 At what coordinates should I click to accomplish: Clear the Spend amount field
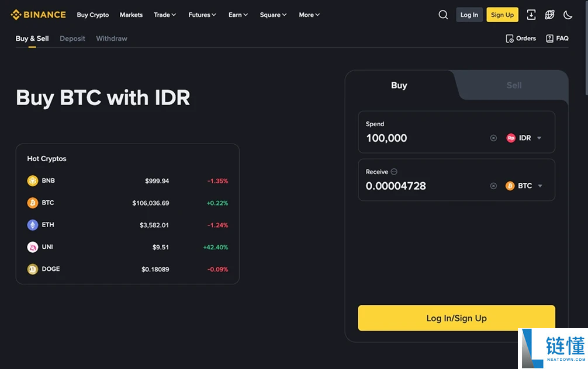(493, 138)
